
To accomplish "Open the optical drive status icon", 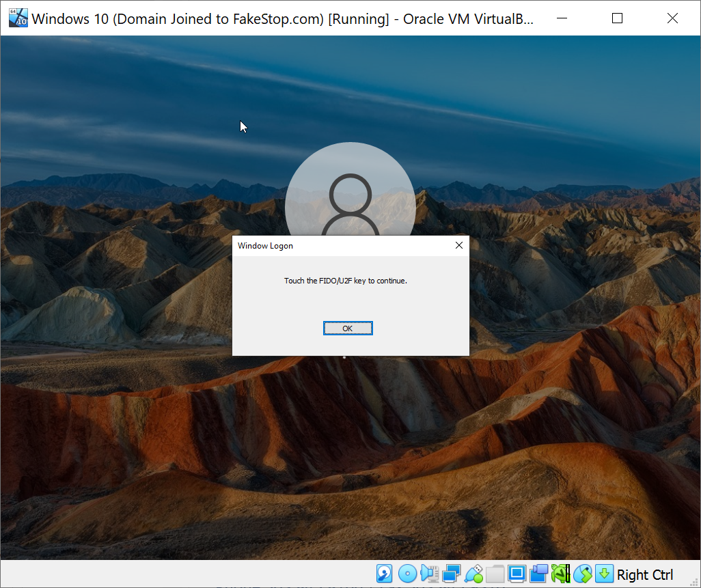I will [407, 574].
